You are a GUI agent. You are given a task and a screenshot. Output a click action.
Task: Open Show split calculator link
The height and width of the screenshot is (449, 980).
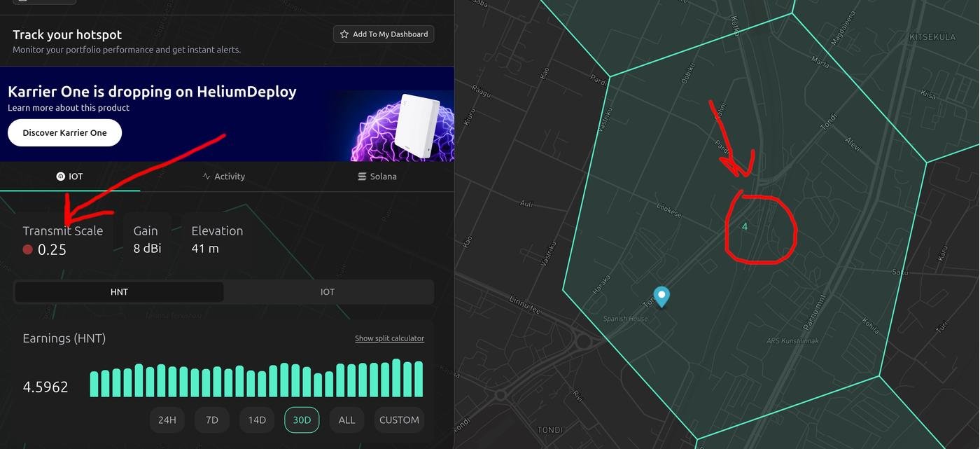tap(389, 338)
